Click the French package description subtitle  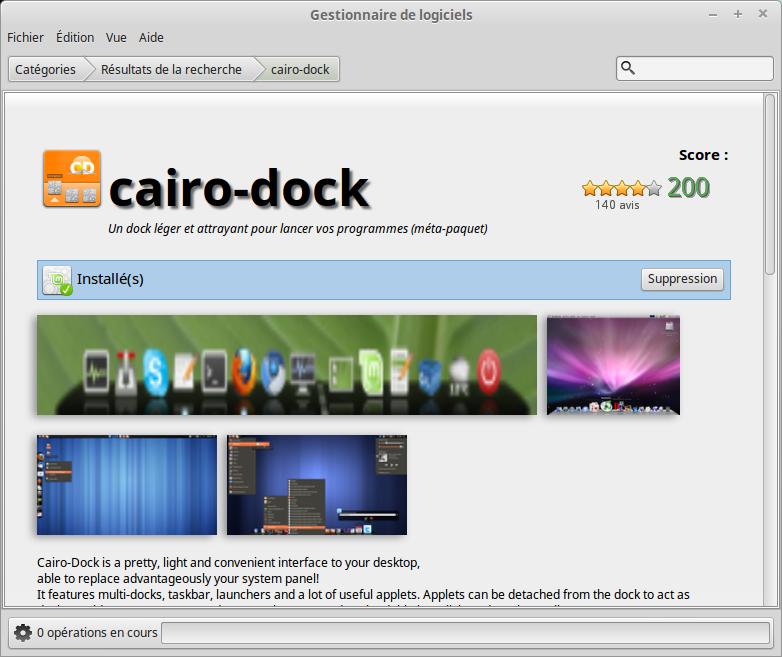click(298, 228)
